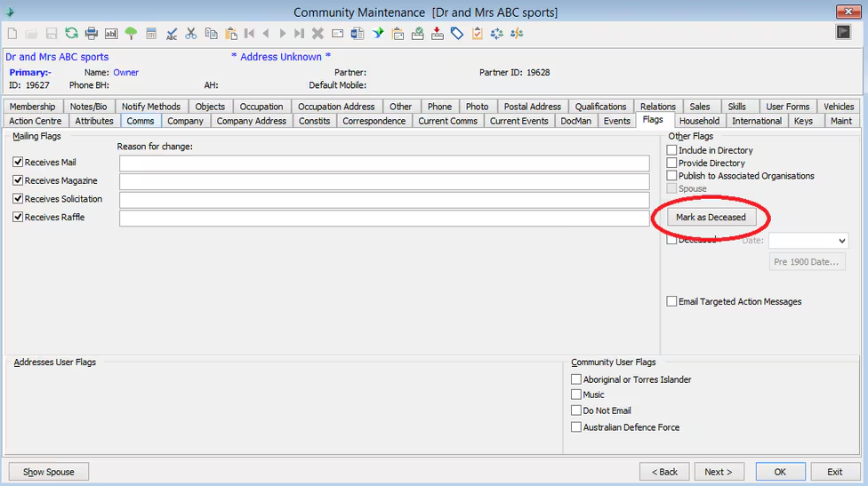Viewport: 868px width, 486px height.
Task: Click the Next > button
Action: click(x=719, y=472)
